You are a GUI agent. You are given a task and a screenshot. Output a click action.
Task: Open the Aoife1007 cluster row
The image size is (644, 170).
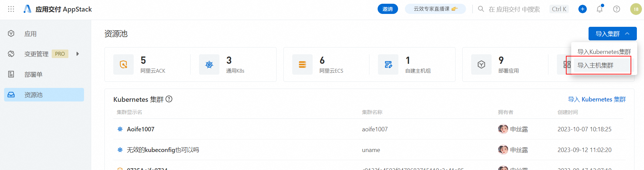point(141,129)
